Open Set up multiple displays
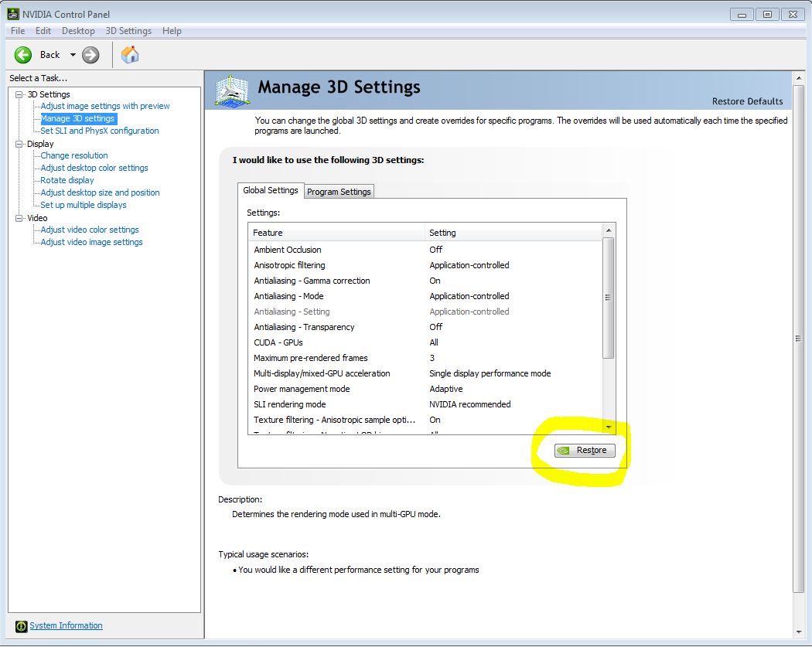The height and width of the screenshot is (647, 812). click(x=84, y=205)
